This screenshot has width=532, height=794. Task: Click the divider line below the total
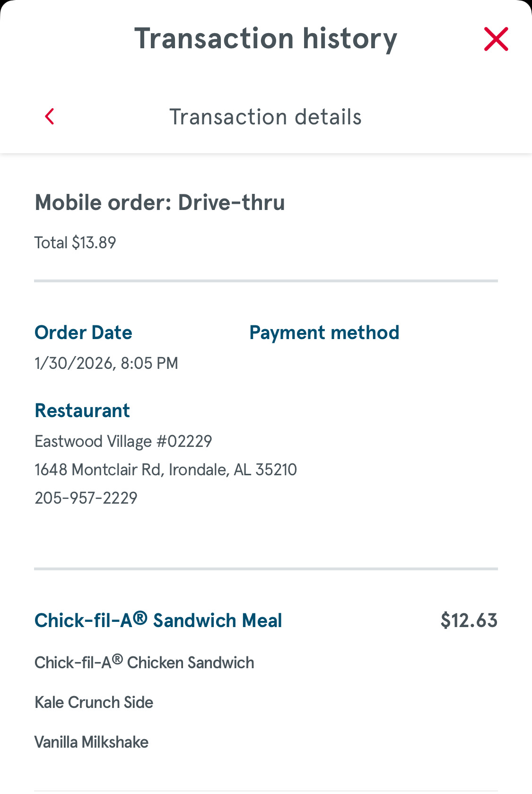[266, 281]
